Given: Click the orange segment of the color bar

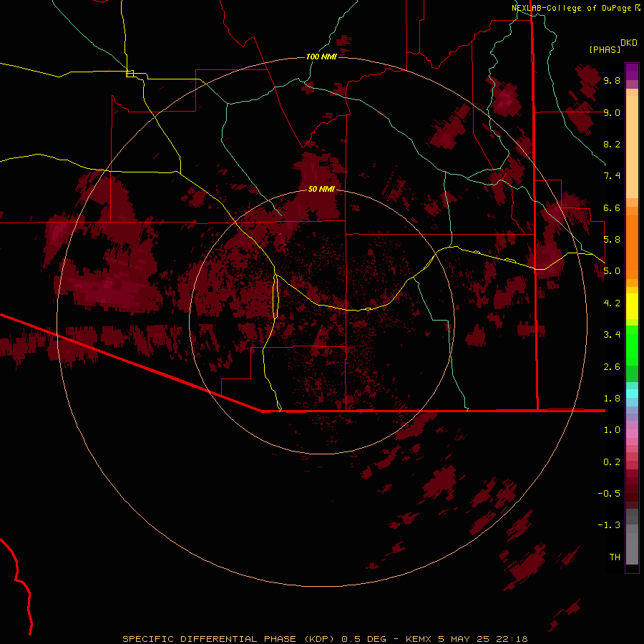Looking at the screenshot, I should tap(632, 247).
